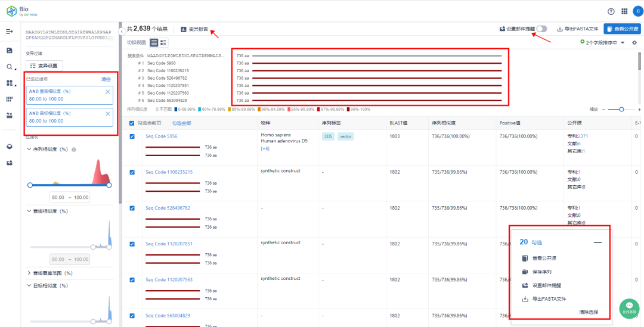Uncheck the Seq Code 5956 row checkbox
The image size is (644, 327).
pyautogui.click(x=132, y=136)
